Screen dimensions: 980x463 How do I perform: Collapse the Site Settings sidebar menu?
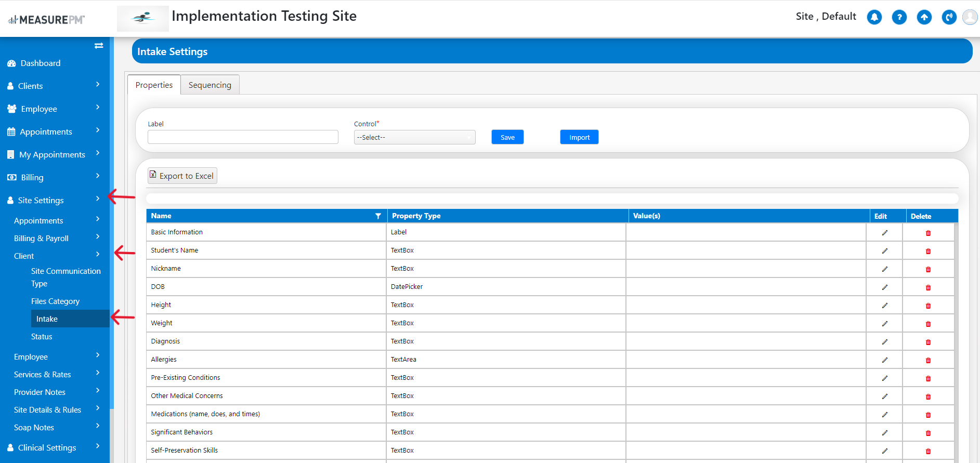pyautogui.click(x=55, y=200)
